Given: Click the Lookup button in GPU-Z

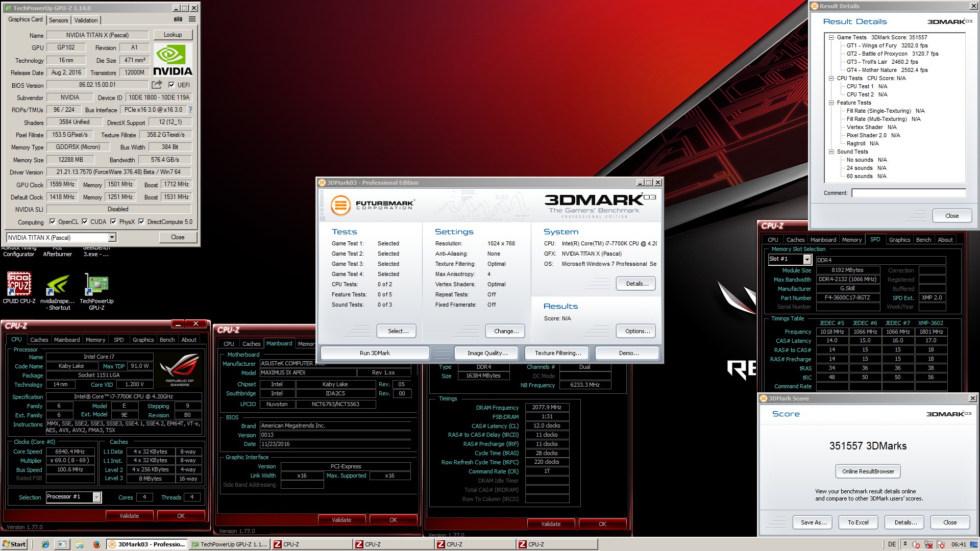Looking at the screenshot, I should 173,35.
